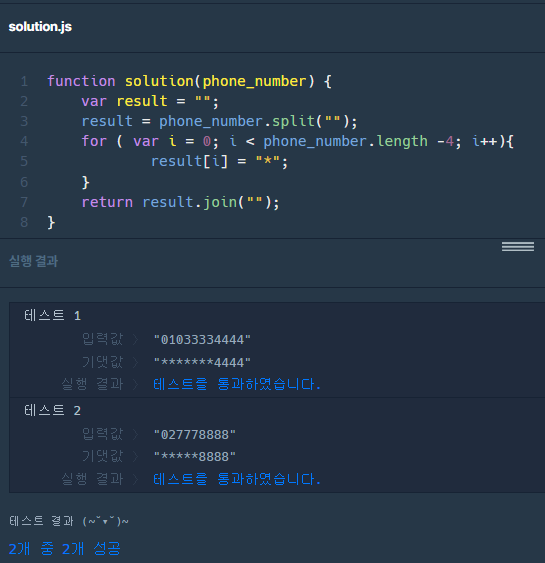Click line number 8 in the gutter
The image size is (545, 563).
click(x=24, y=222)
